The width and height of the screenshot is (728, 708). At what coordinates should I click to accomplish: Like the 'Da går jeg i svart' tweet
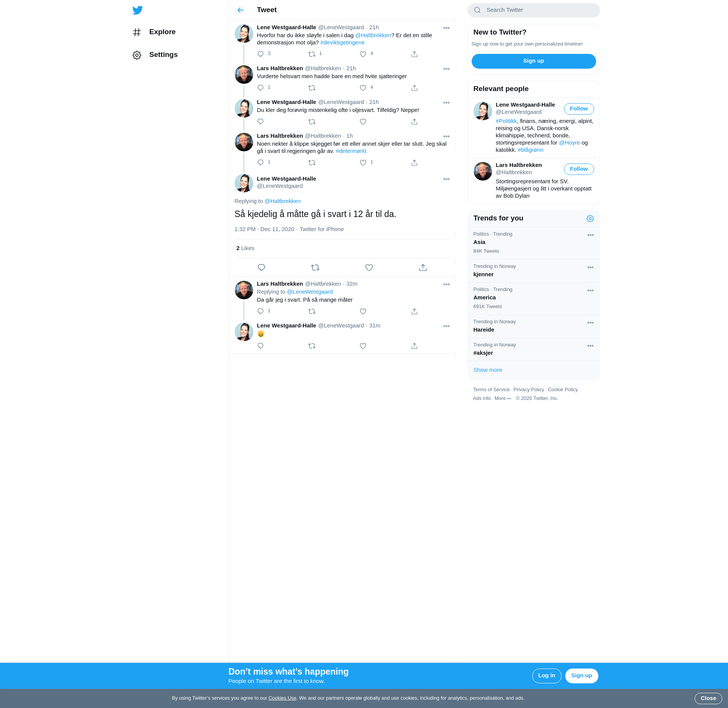tap(363, 311)
